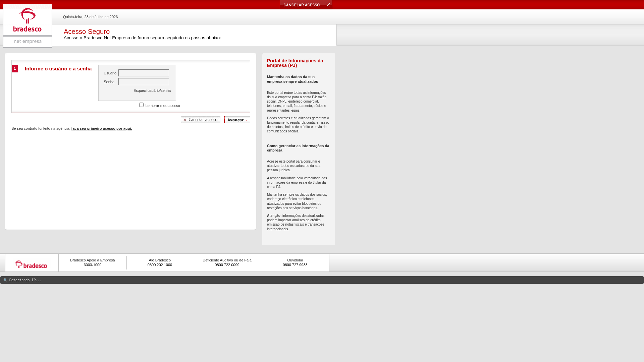Click the Bradesco footer logo
This screenshot has height=362, width=644.
coord(31,264)
